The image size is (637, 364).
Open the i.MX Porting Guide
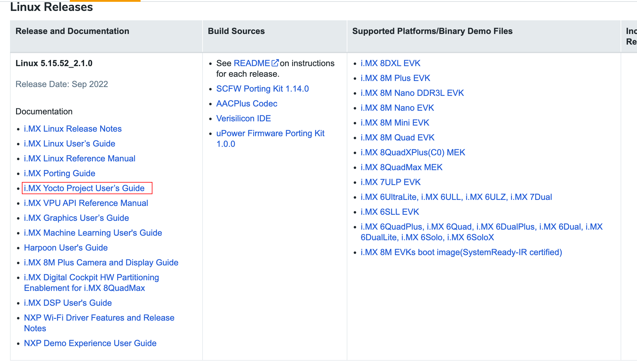point(60,173)
